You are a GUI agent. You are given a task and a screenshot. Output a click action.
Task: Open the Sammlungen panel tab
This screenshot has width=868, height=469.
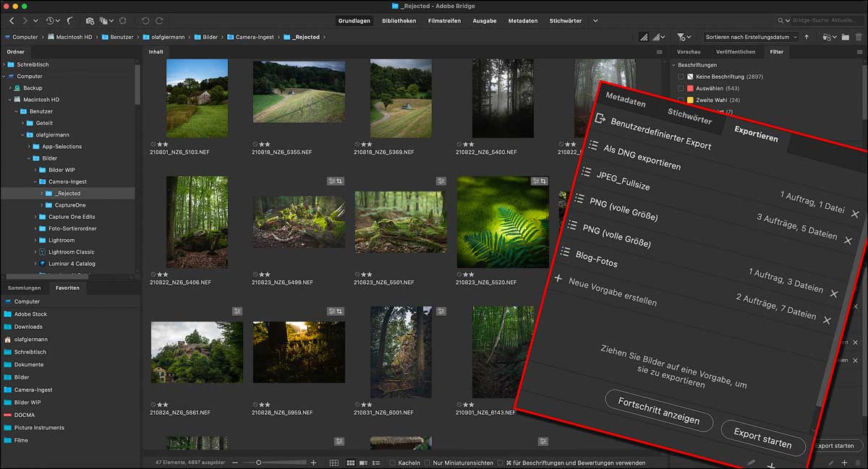pos(24,288)
